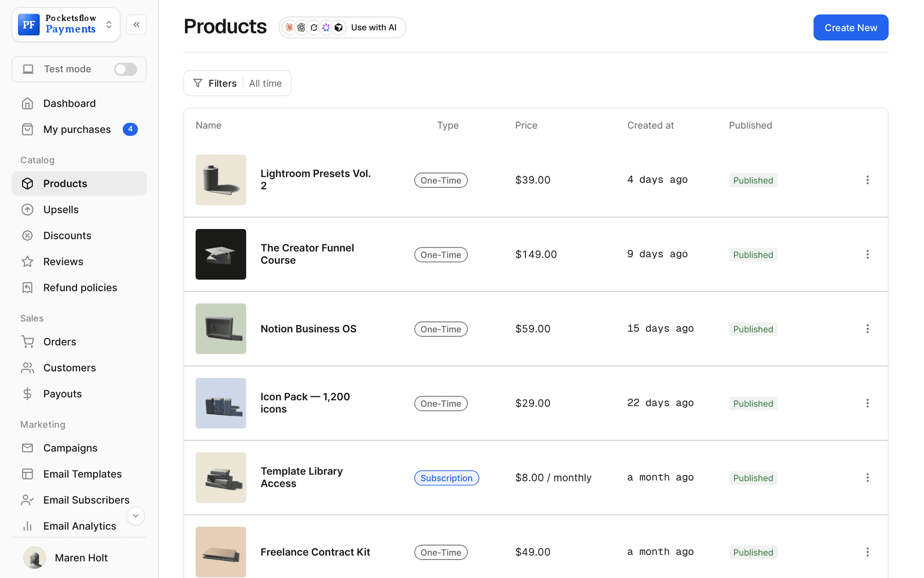Go to Dashboard in the sidebar
Screen dimensions: 924x578
(79, 103)
